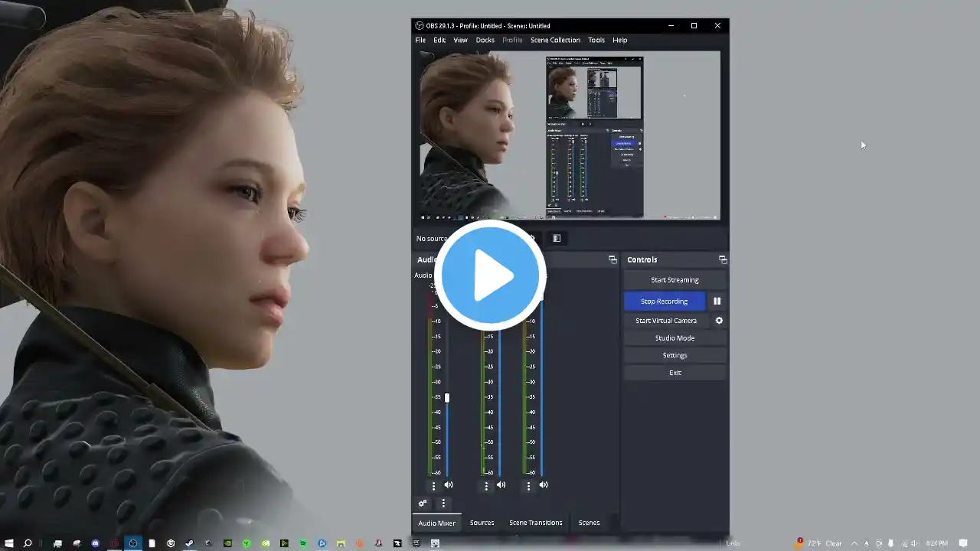Open Audio Mixer dock three-dot menu

click(443, 504)
